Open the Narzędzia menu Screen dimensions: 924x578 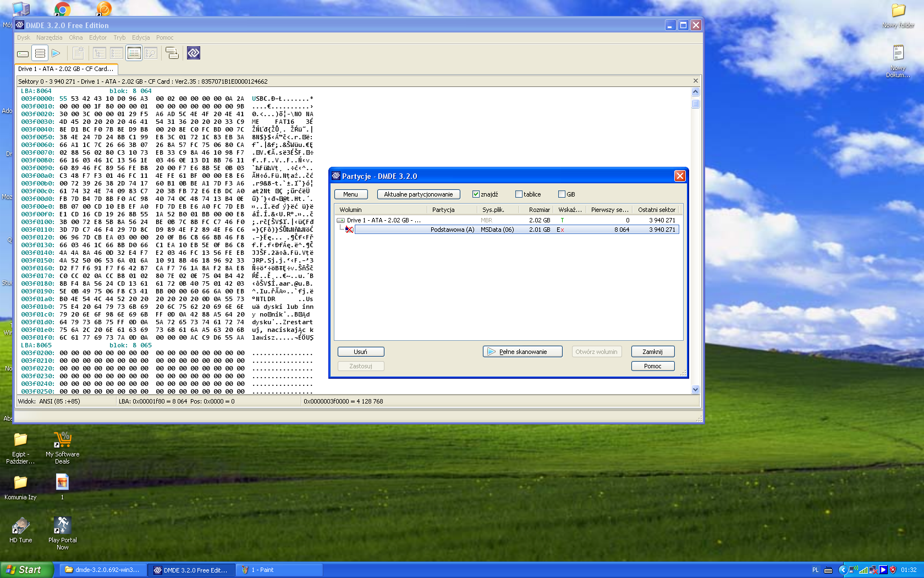(x=50, y=37)
